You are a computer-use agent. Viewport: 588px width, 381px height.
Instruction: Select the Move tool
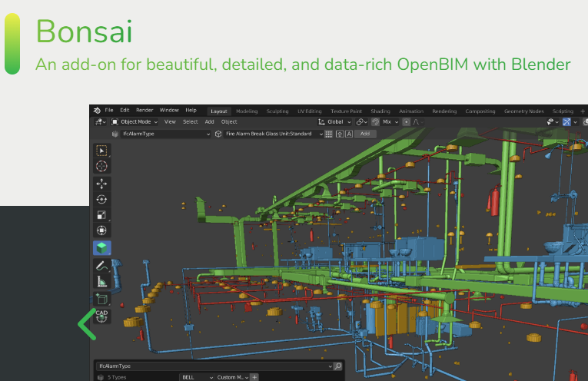click(101, 184)
